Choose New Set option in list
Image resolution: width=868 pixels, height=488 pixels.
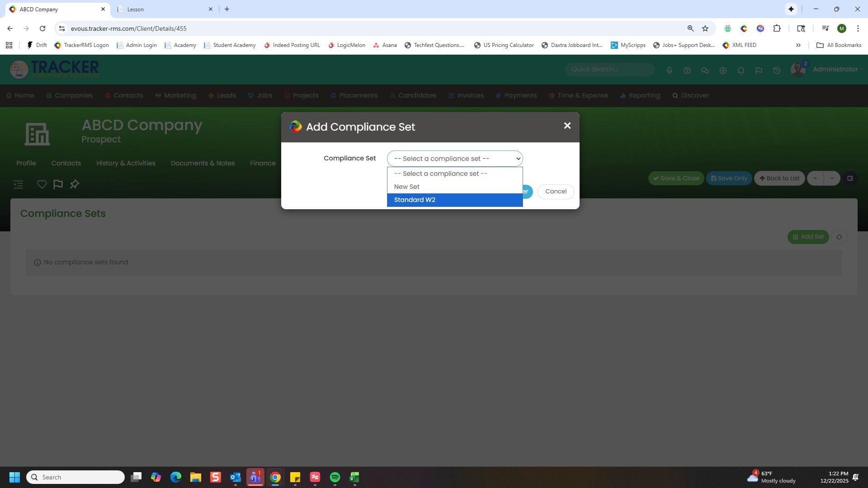click(454, 187)
